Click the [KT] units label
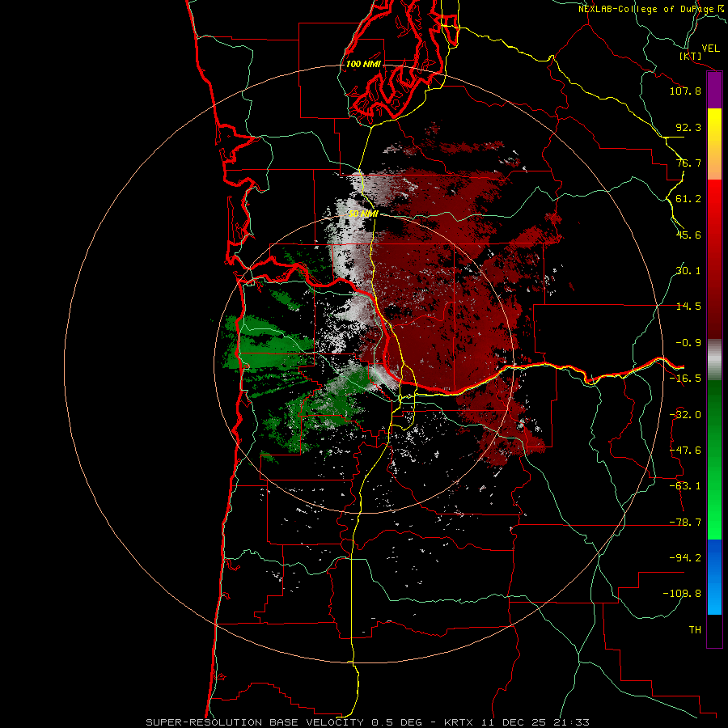The image size is (728, 728). pos(691,56)
